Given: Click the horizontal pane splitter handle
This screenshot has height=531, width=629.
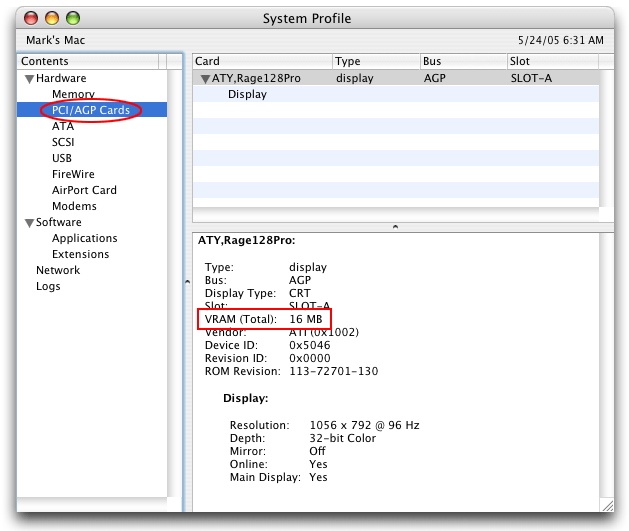Looking at the screenshot, I should point(395,227).
